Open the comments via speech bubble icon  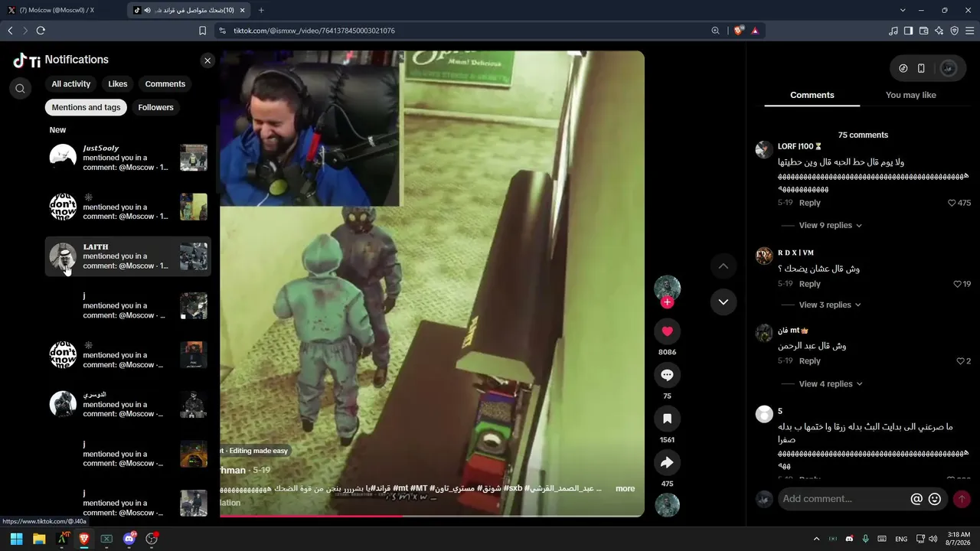667,375
